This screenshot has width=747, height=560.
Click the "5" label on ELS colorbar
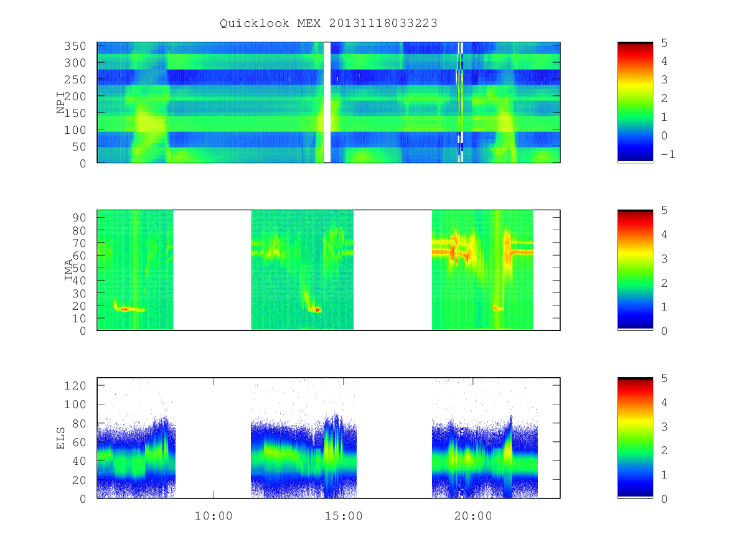664,378
